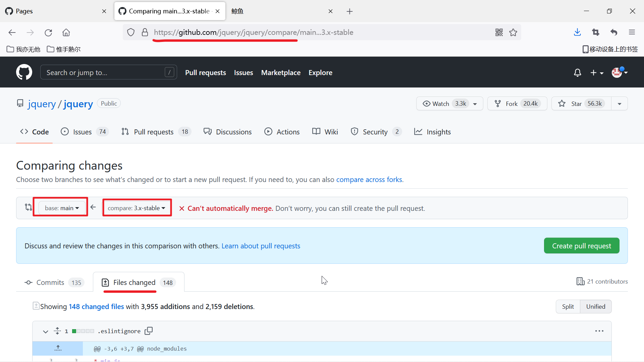Screen dimensions: 644x362
Task: Star the jquery repository
Action: pyautogui.click(x=581, y=104)
